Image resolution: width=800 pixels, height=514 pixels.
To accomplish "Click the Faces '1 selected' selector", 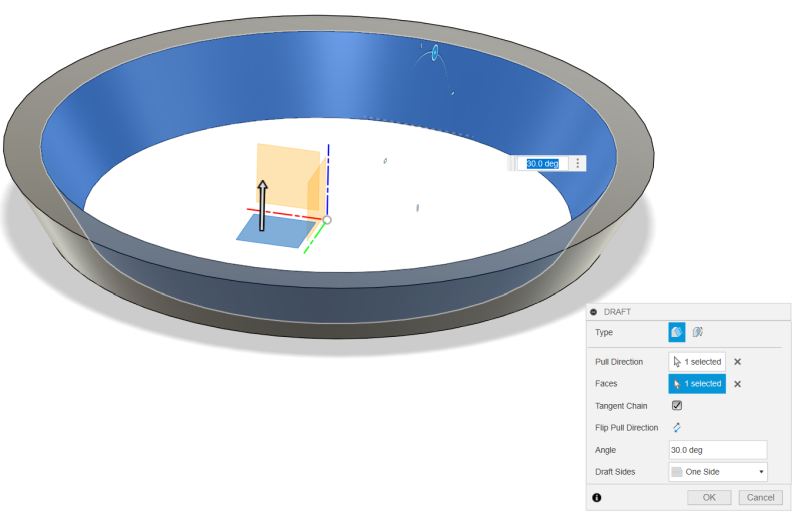I will point(697,384).
